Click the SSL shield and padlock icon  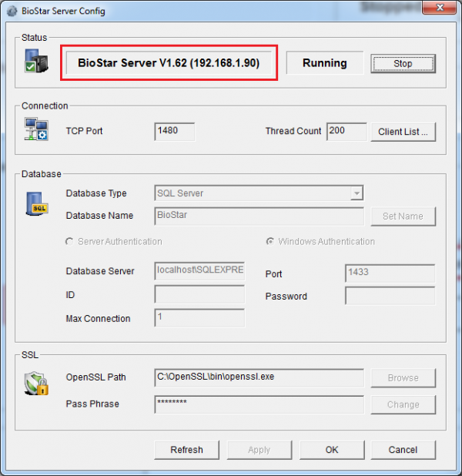[x=37, y=384]
